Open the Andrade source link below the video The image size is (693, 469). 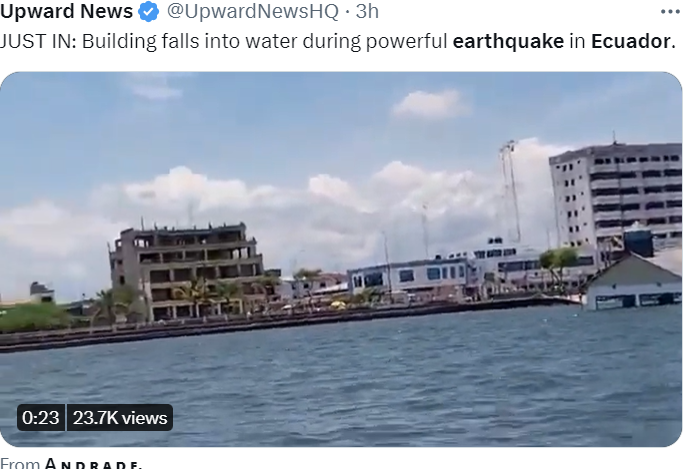click(x=93, y=465)
